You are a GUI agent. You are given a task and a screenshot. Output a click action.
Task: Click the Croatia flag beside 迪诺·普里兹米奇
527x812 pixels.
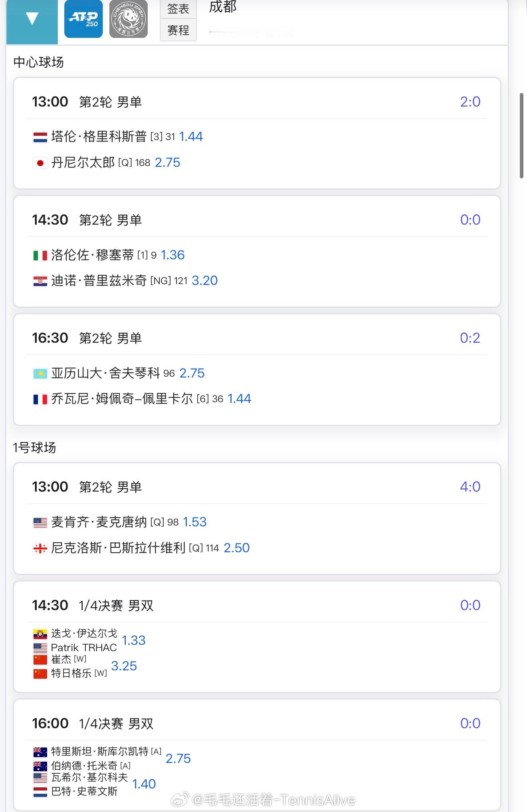coord(40,281)
